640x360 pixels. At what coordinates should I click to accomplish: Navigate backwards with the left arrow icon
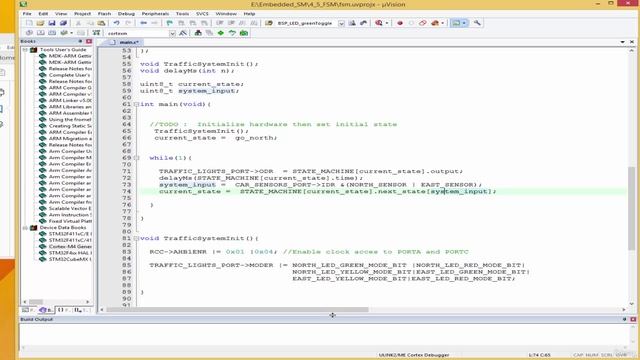143,23
